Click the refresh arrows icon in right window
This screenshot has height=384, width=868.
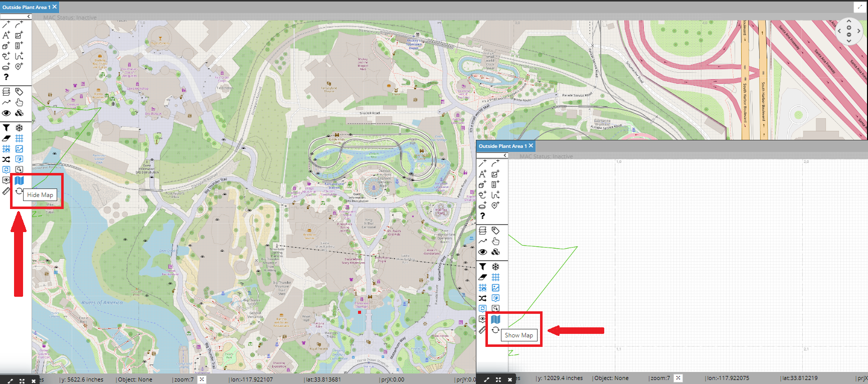(495, 330)
